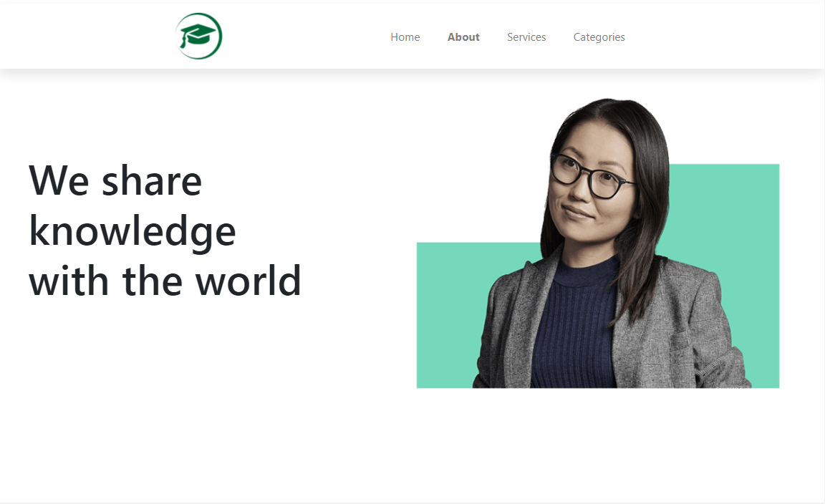
Task: Click the word "world" in the headline
Action: pyautogui.click(x=249, y=281)
